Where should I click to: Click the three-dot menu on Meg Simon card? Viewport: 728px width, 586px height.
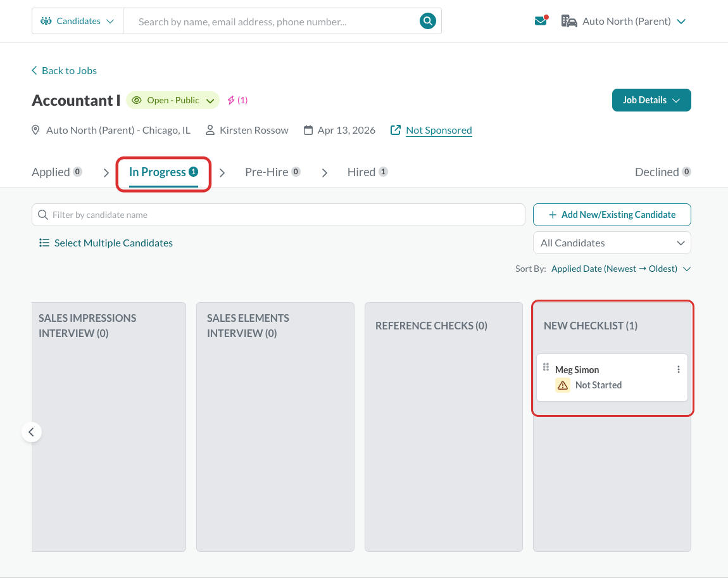(x=679, y=369)
